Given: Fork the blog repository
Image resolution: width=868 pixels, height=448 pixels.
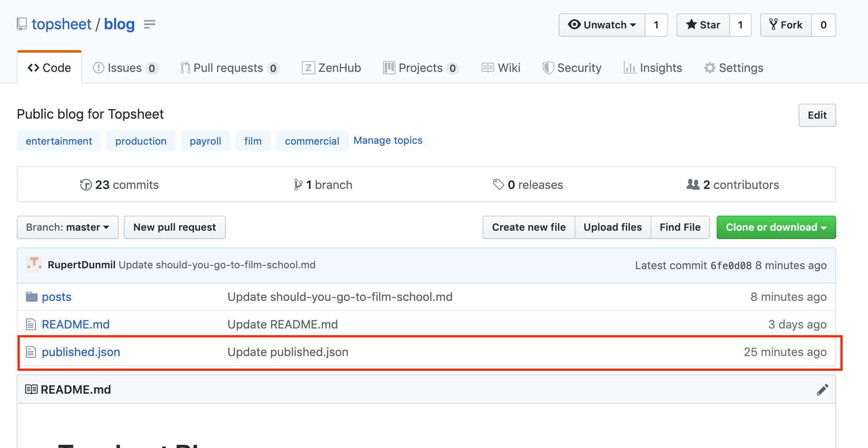Looking at the screenshot, I should (786, 25).
